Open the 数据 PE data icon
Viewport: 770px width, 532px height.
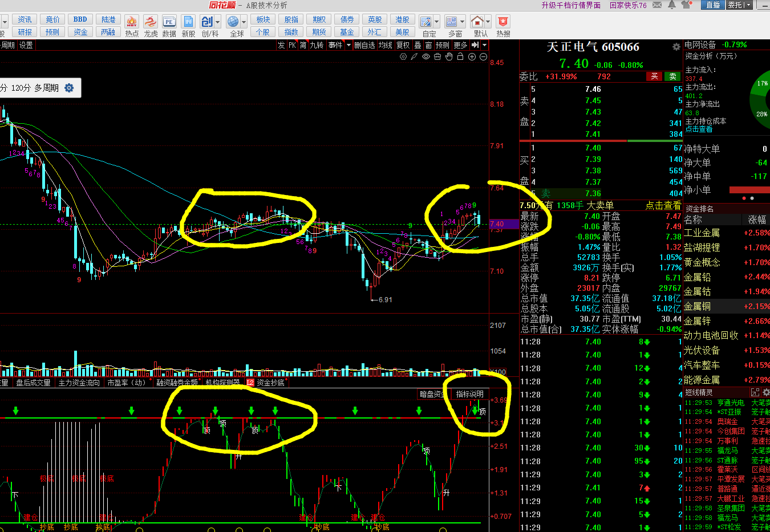pos(169,22)
